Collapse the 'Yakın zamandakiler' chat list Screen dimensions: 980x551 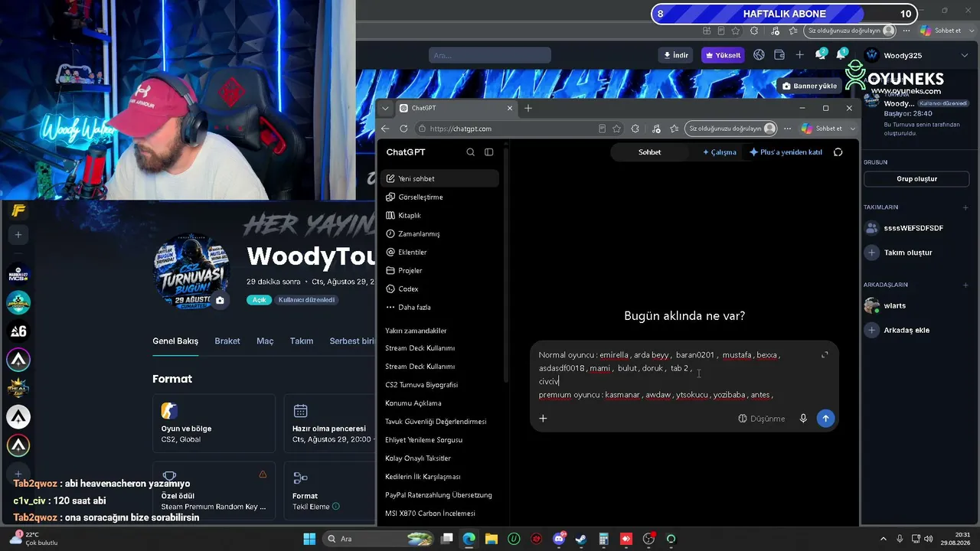pos(416,331)
